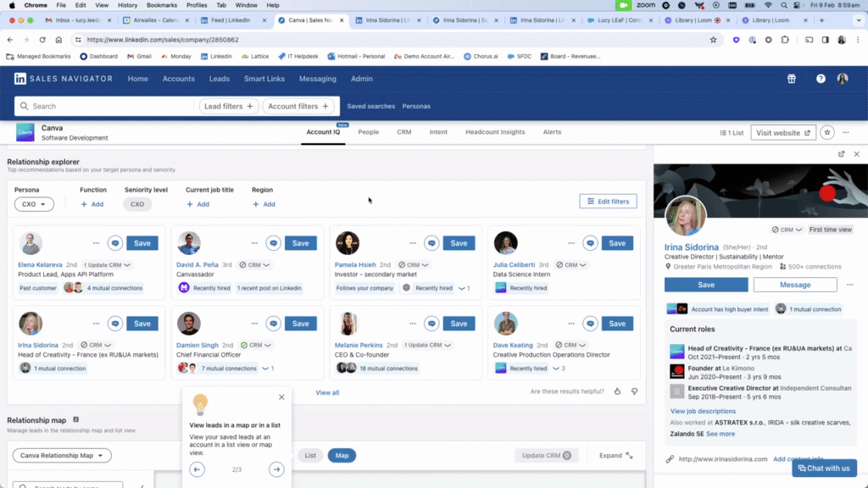The width and height of the screenshot is (868, 488).
Task: Open the Account IQ tab
Action: [323, 132]
